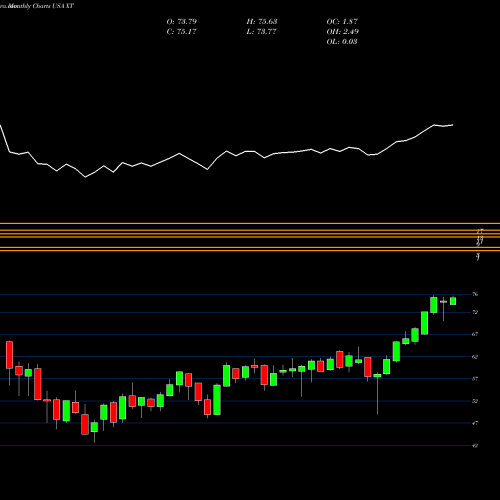Click the right endpoint of the white line chart
Image resolution: width=500 pixels, height=500 pixels.
(x=453, y=125)
